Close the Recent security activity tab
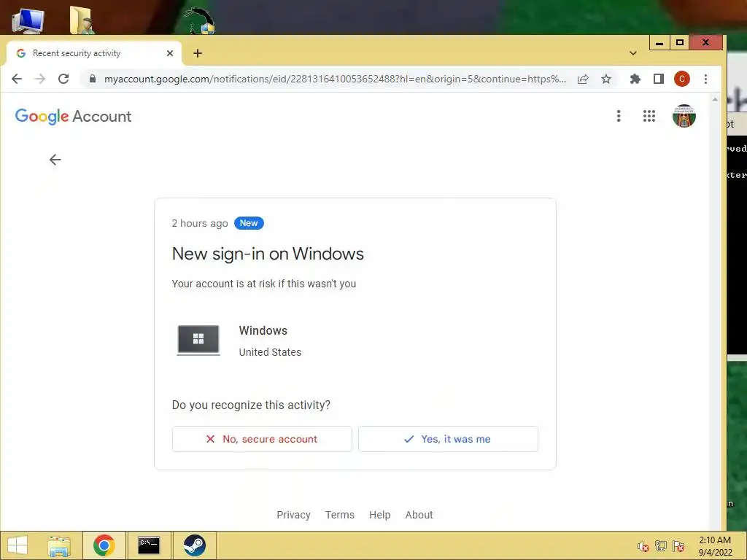The width and height of the screenshot is (747, 560). (169, 53)
